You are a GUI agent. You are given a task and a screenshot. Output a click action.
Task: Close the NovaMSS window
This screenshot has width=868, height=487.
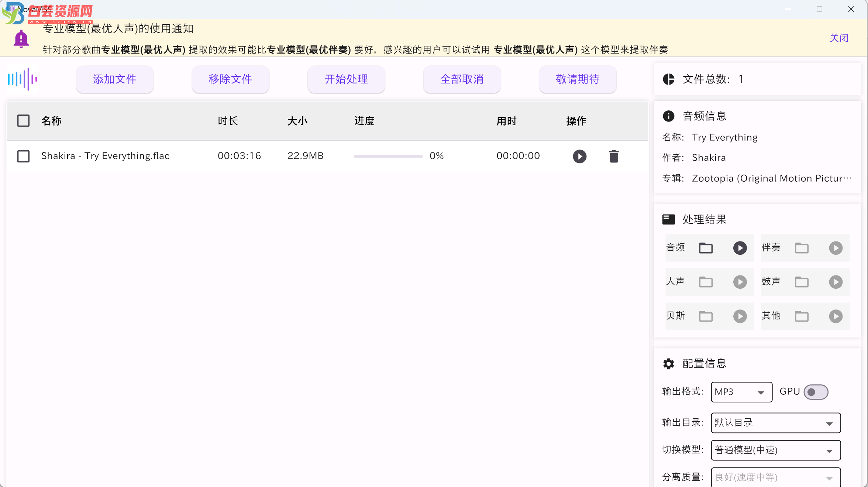point(851,9)
